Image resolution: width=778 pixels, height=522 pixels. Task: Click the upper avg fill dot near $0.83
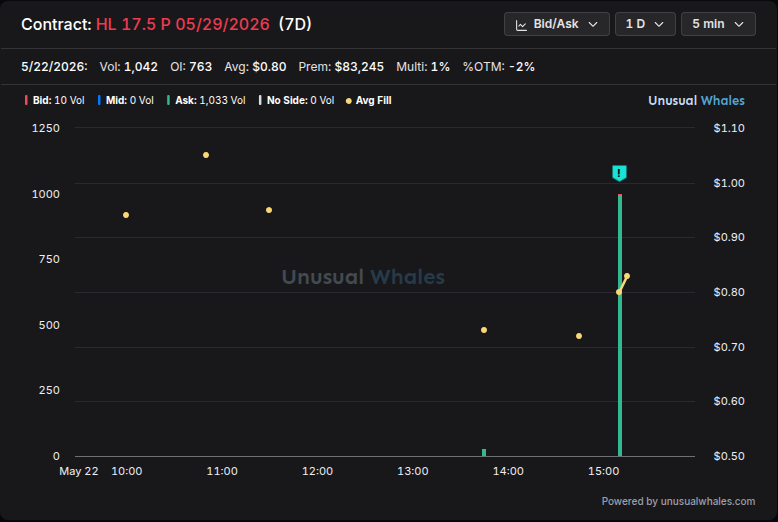[x=627, y=276]
